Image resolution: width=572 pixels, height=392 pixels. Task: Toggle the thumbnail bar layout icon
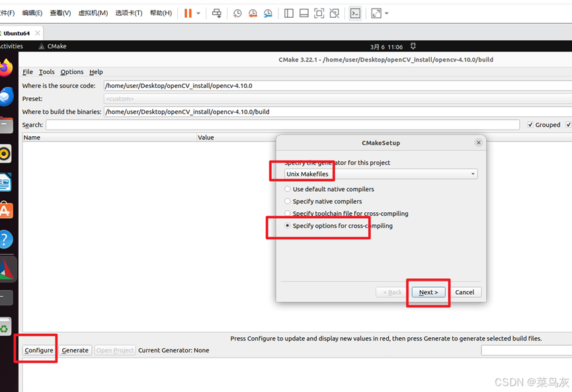[x=304, y=13]
